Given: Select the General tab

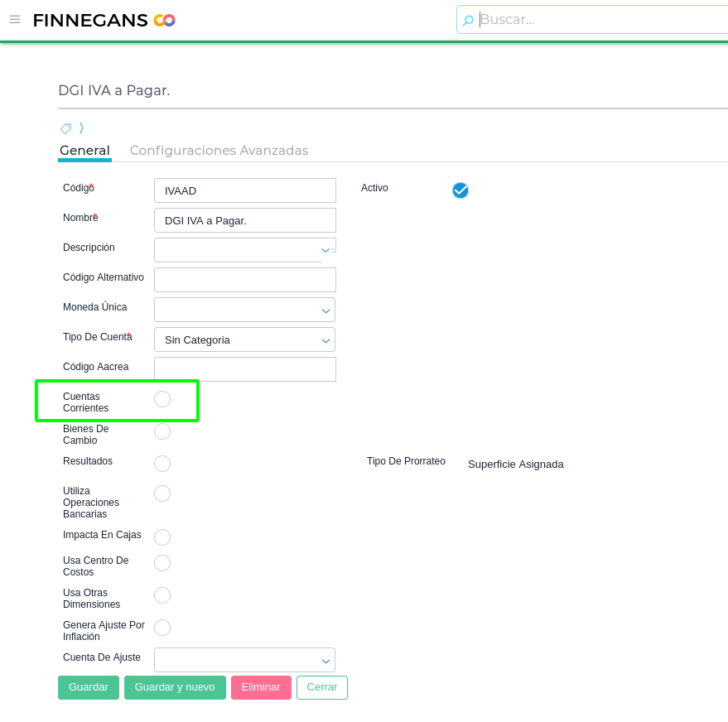Looking at the screenshot, I should pos(84,151).
